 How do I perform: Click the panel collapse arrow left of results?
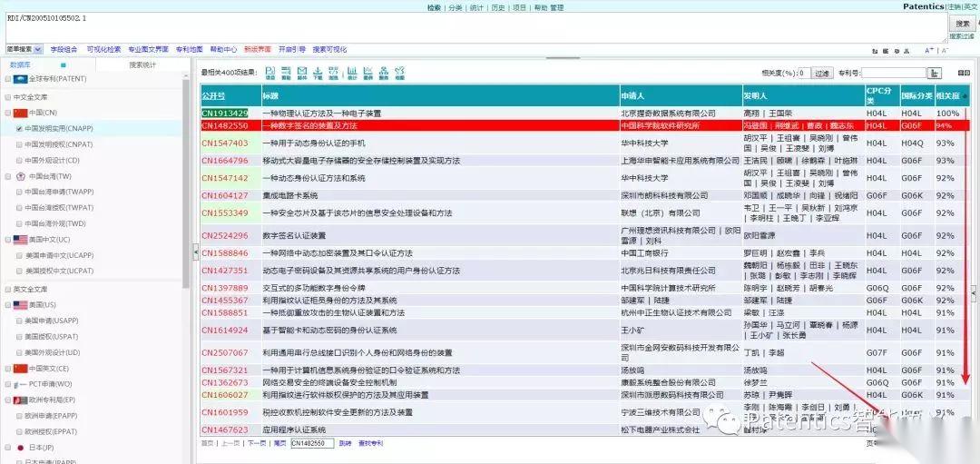[x=195, y=251]
